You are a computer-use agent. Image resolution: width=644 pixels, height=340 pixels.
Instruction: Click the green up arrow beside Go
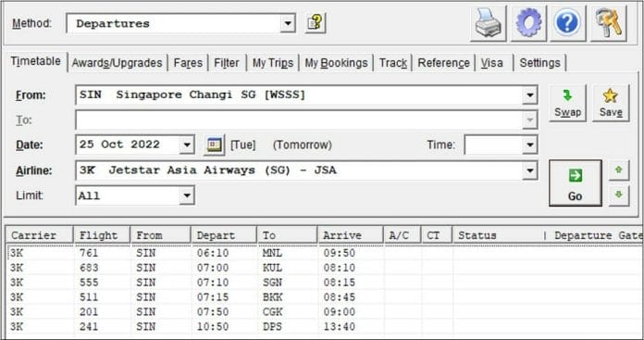click(x=618, y=170)
